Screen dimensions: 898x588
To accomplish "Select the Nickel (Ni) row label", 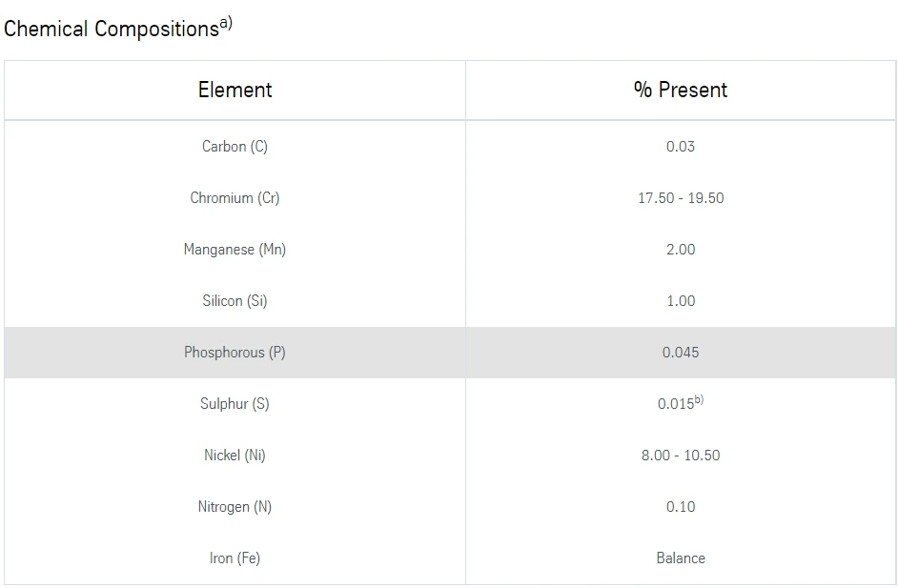I will click(x=235, y=456).
